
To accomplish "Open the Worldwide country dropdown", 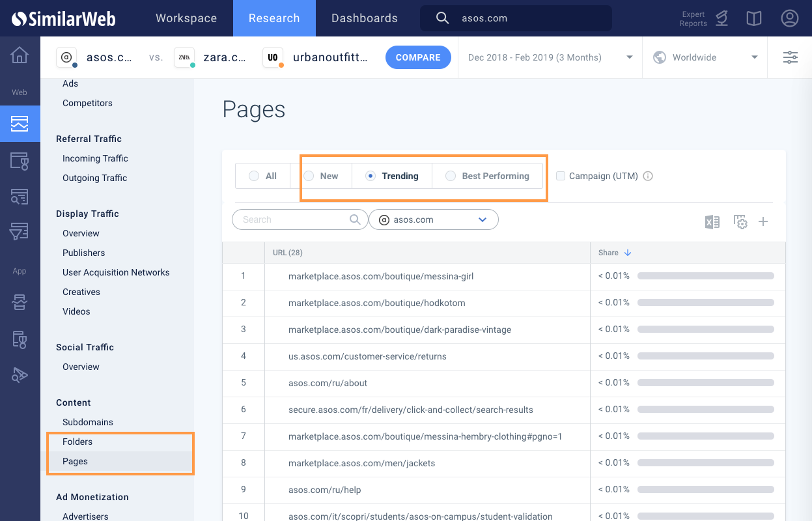I will [x=705, y=57].
